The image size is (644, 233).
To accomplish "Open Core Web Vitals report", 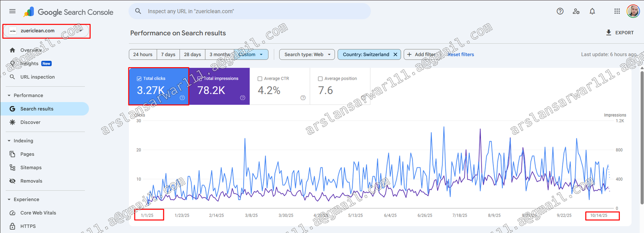I will point(44,213).
